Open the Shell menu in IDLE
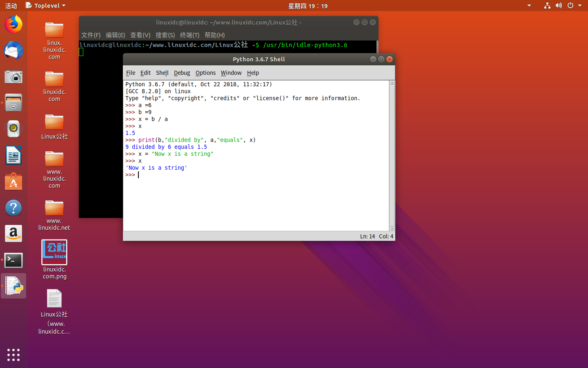588x368 pixels. (x=162, y=73)
